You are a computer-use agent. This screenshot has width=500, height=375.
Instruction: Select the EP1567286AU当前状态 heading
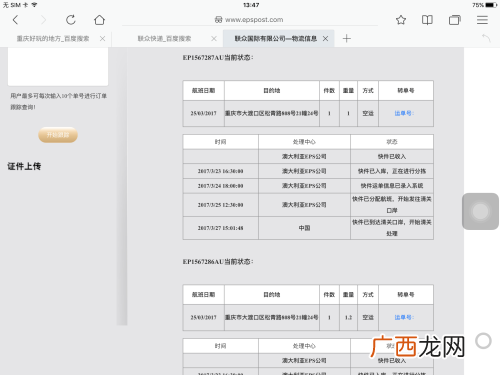click(x=218, y=262)
